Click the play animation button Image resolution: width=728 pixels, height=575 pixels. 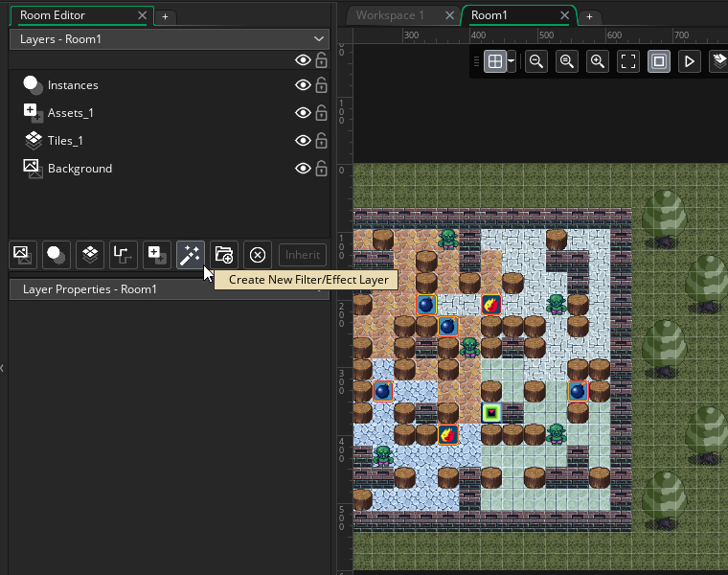point(690,61)
